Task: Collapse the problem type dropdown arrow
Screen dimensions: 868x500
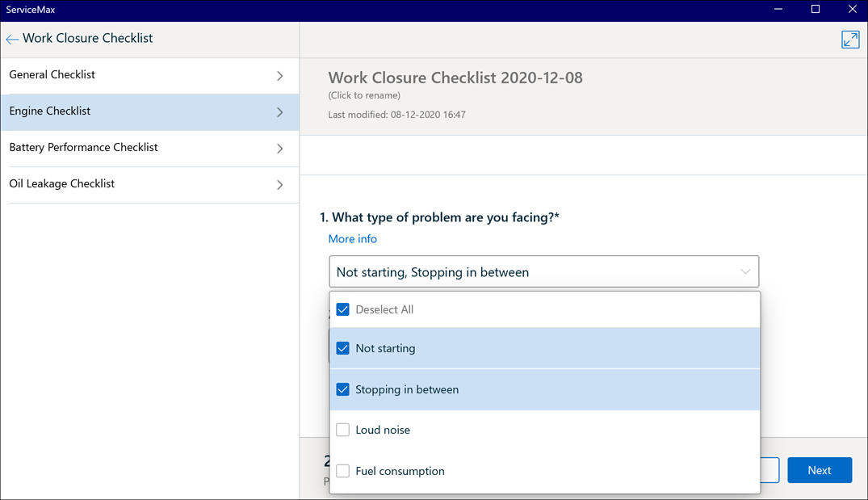Action: click(745, 272)
